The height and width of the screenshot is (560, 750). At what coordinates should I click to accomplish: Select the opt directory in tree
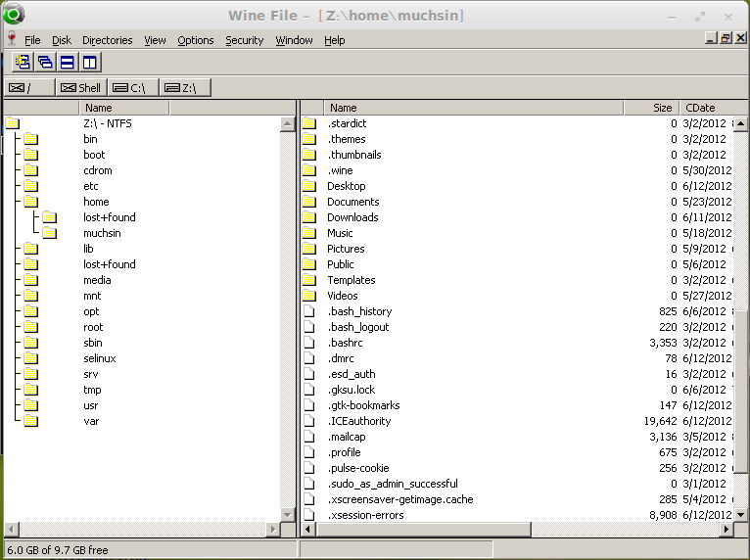point(91,311)
